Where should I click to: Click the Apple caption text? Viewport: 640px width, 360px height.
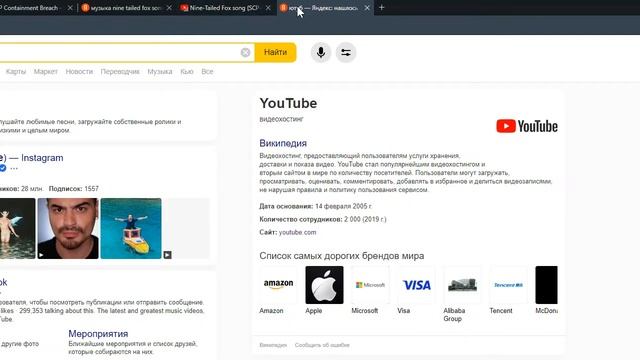313,311
